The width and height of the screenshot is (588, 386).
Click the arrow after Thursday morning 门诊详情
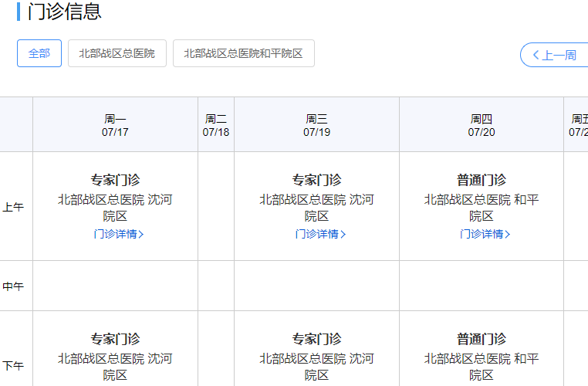point(508,235)
